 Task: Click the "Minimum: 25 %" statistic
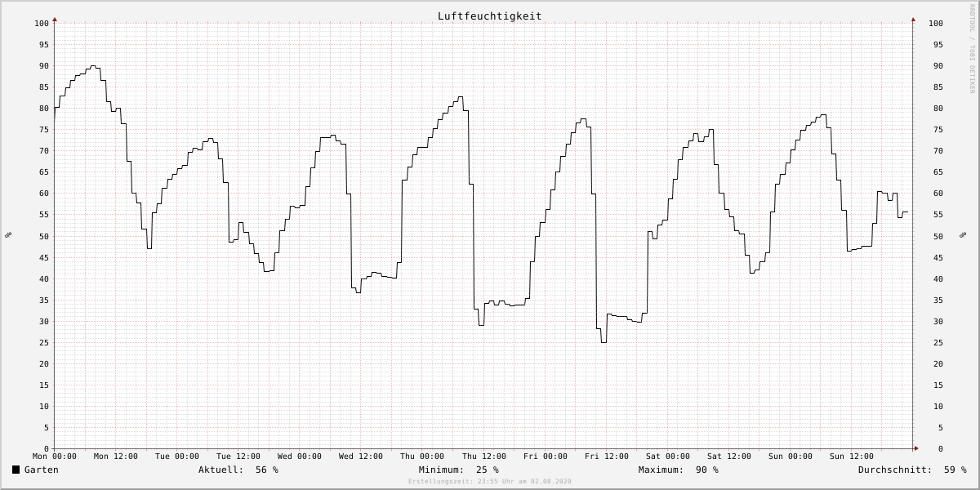[459, 470]
